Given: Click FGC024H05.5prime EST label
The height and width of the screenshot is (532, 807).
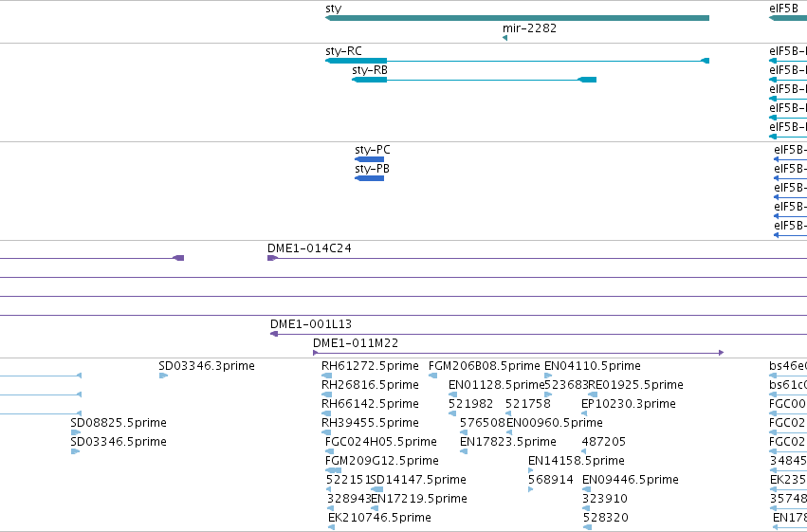Looking at the screenshot, I should coord(381,442).
